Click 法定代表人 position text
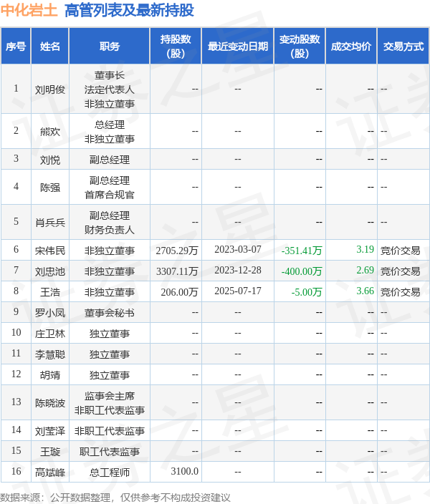The image size is (430, 504). 110,89
